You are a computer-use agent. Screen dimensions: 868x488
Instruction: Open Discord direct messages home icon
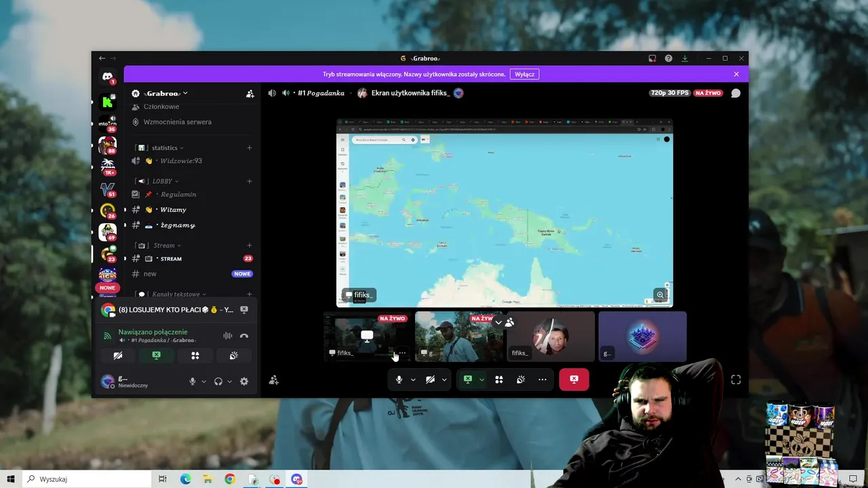(107, 77)
